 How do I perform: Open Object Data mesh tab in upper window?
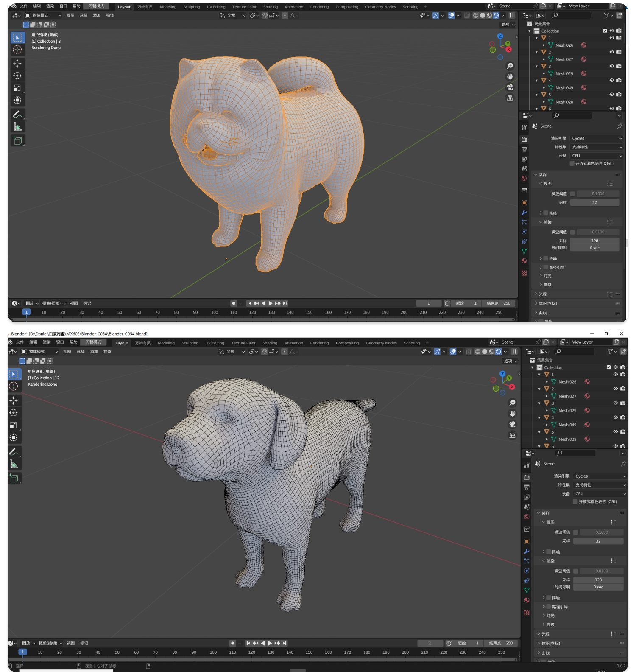tap(524, 251)
